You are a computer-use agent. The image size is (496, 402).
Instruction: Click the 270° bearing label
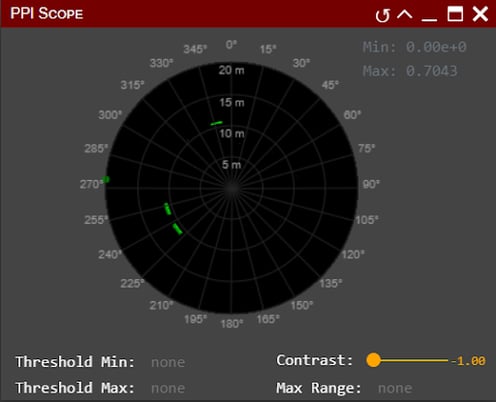(92, 184)
